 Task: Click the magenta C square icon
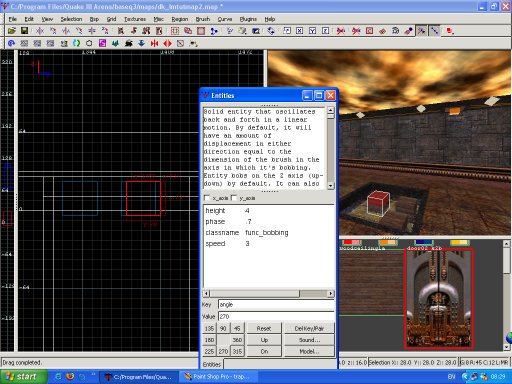102,43
